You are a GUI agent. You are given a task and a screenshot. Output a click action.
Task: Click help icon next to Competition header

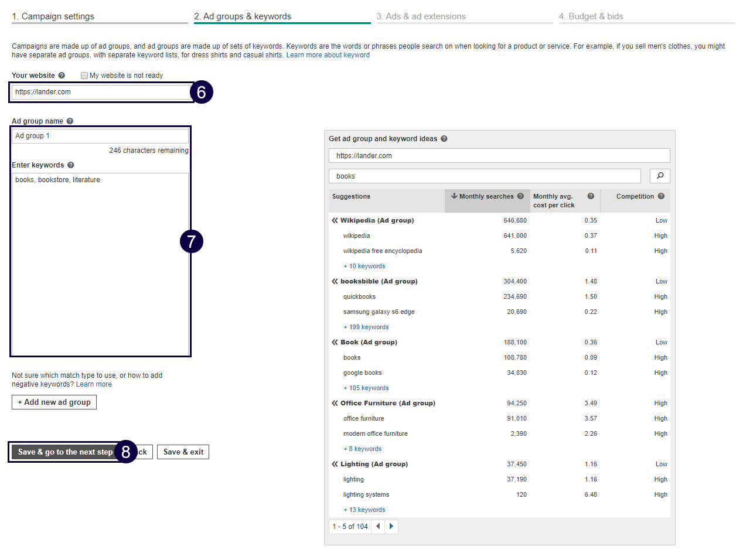coord(661,196)
